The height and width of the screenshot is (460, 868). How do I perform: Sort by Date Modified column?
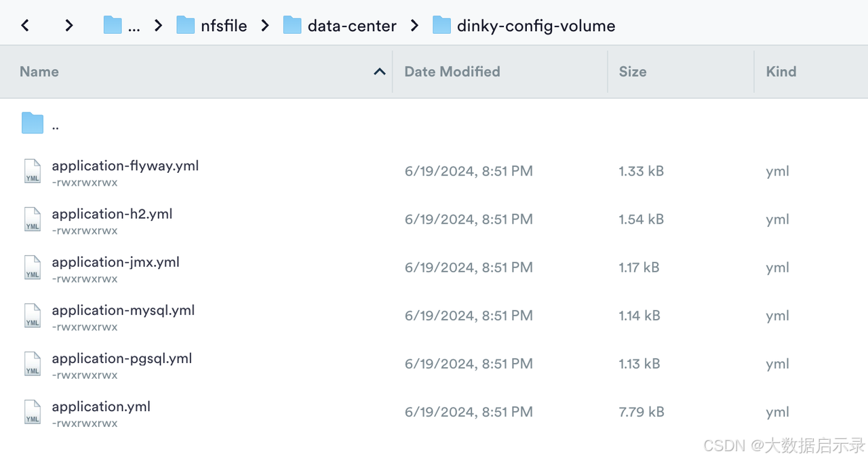pyautogui.click(x=452, y=72)
